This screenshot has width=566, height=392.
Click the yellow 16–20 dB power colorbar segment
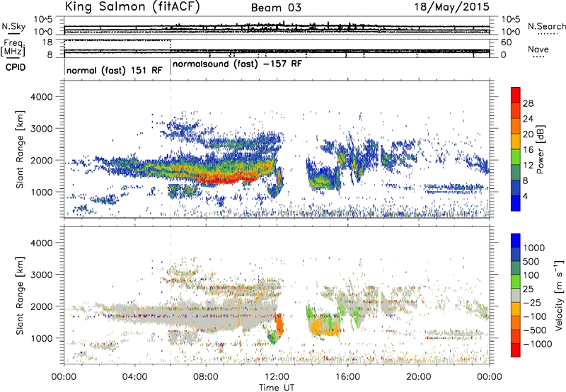(516, 142)
